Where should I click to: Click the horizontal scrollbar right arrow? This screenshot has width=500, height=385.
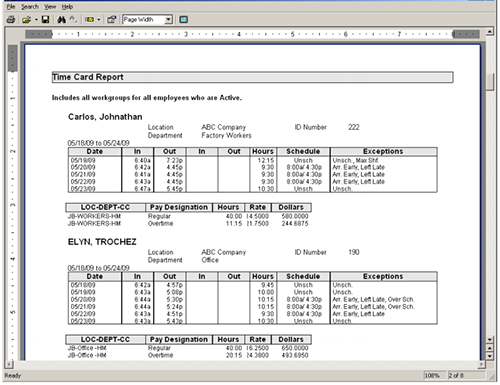pyautogui.click(x=481, y=364)
